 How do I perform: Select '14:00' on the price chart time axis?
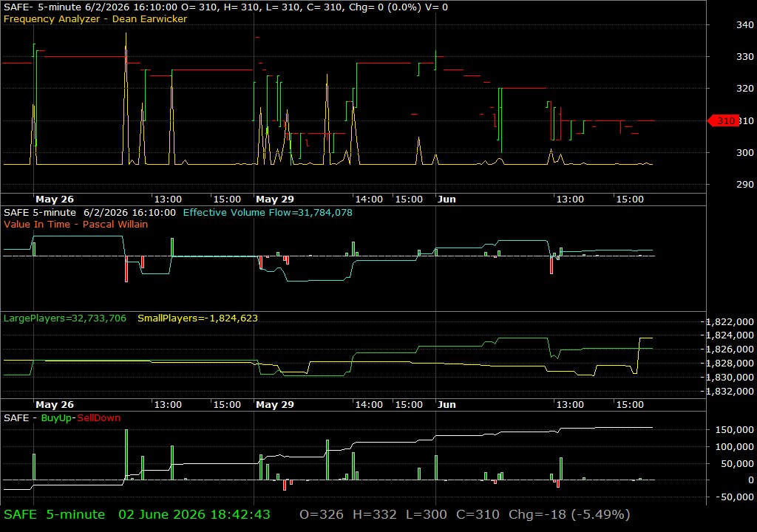[369, 199]
